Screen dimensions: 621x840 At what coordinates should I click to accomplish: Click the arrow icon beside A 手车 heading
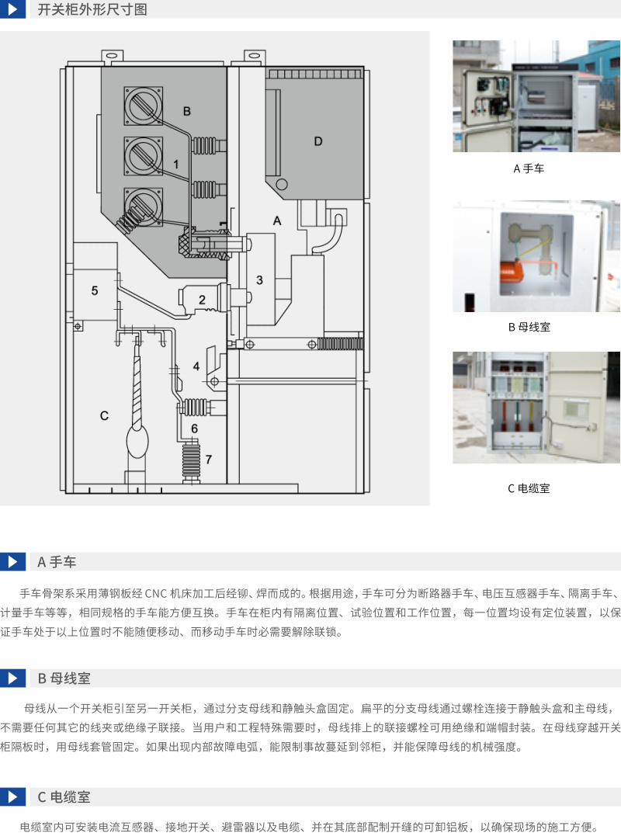click(13, 562)
